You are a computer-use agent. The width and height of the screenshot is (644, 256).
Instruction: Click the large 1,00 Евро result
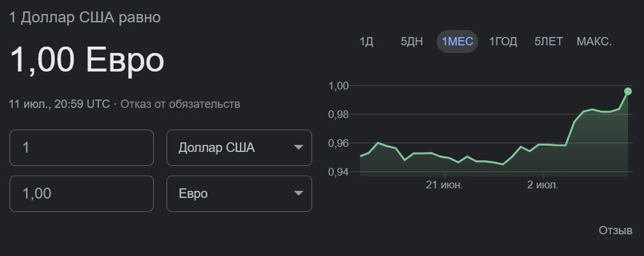pos(87,61)
